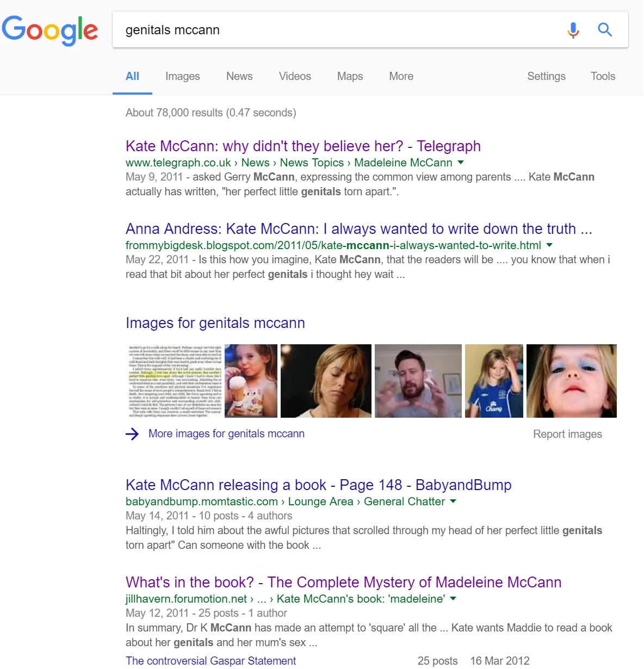Click the blue search magnifier button
The width and height of the screenshot is (644, 669).
(x=605, y=29)
